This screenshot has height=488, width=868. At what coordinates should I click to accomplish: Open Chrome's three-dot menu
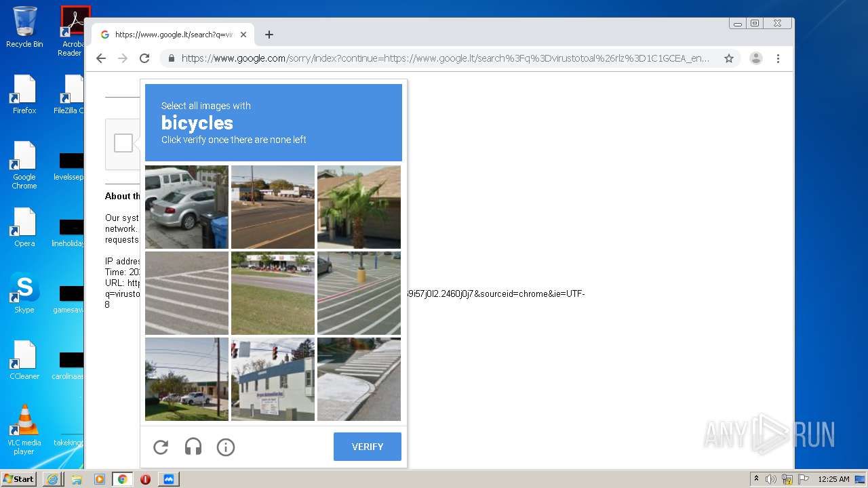point(778,58)
